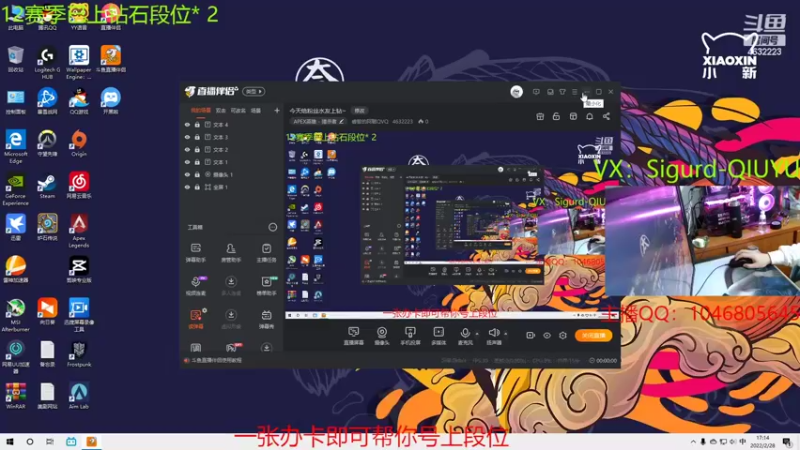Hide the 摄像头 1 layer
The height and width of the screenshot is (450, 800).
(187, 174)
